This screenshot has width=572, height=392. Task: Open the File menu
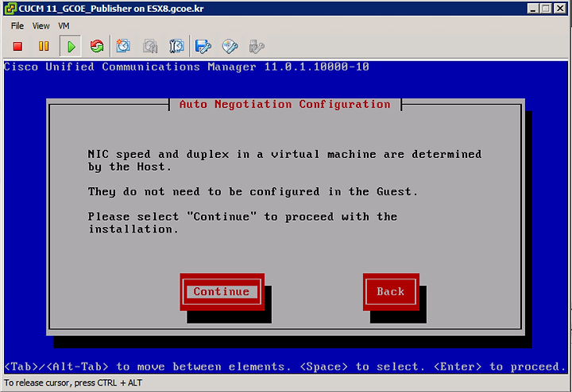(x=17, y=26)
